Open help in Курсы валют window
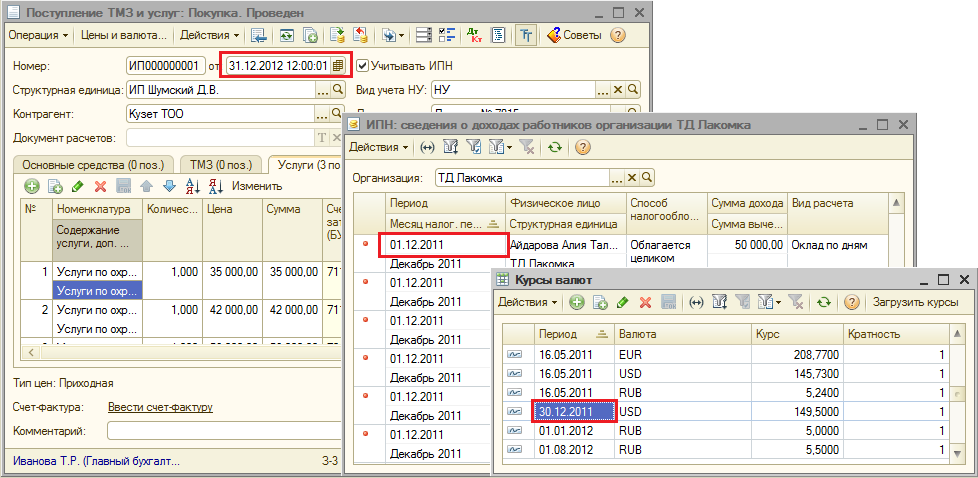The image size is (978, 478). (852, 302)
